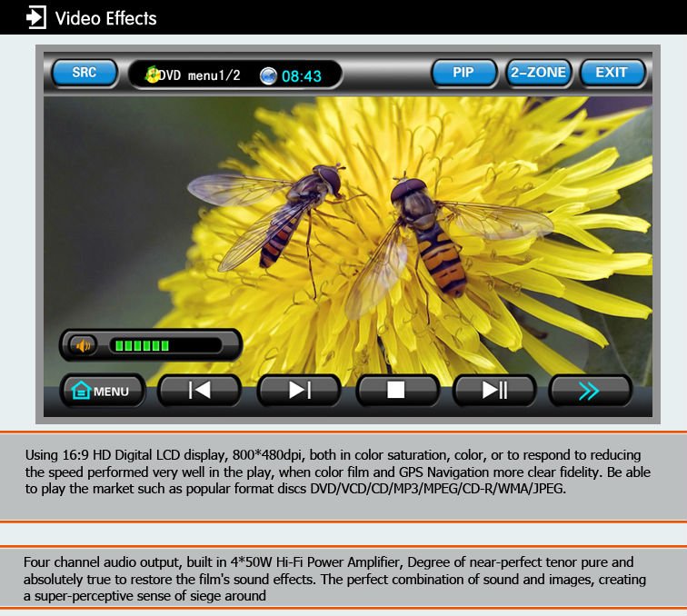Activate the 2-ZONE button
The width and height of the screenshot is (687, 616).
click(x=539, y=73)
